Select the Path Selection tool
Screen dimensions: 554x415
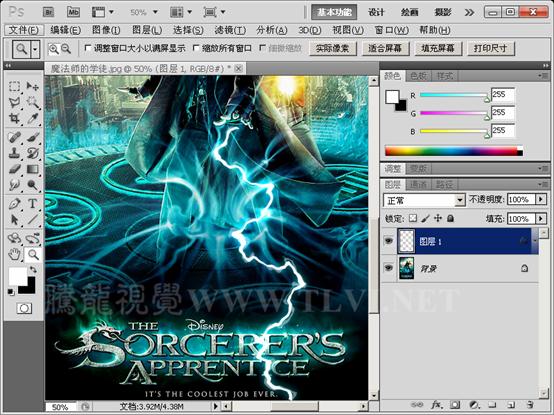click(14, 220)
